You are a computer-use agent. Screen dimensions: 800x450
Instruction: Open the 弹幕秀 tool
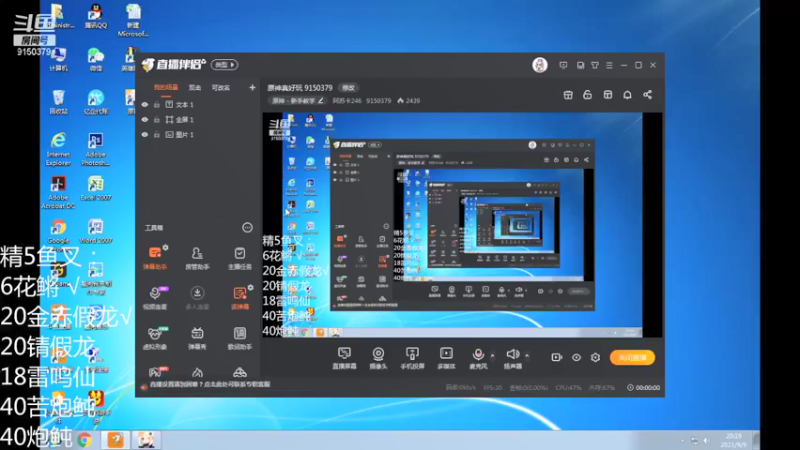pos(197,338)
